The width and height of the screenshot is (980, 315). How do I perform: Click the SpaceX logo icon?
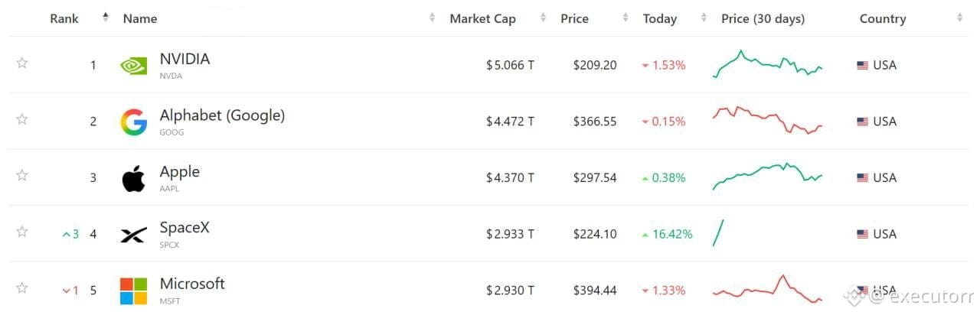tap(133, 235)
